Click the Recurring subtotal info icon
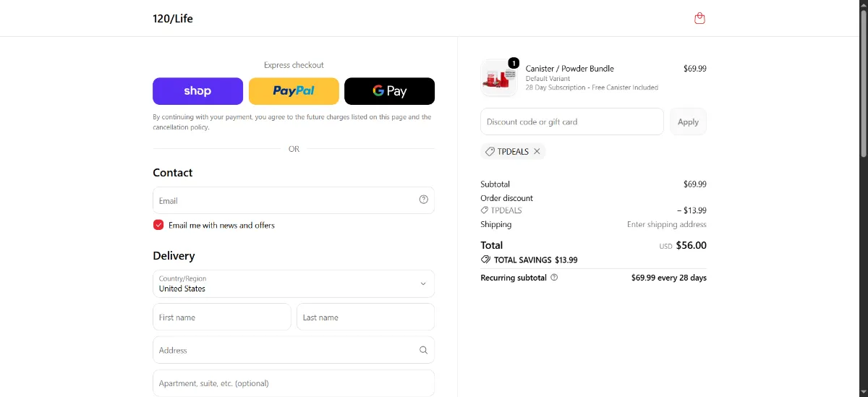Viewport: 868px width, 397px height. (x=554, y=278)
